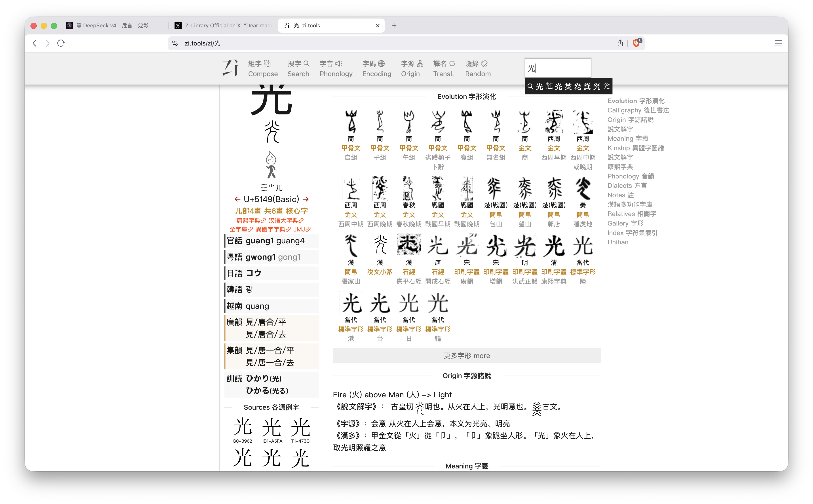The width and height of the screenshot is (813, 504).
Task: Open the Origin 字源 tool
Action: coord(411,68)
